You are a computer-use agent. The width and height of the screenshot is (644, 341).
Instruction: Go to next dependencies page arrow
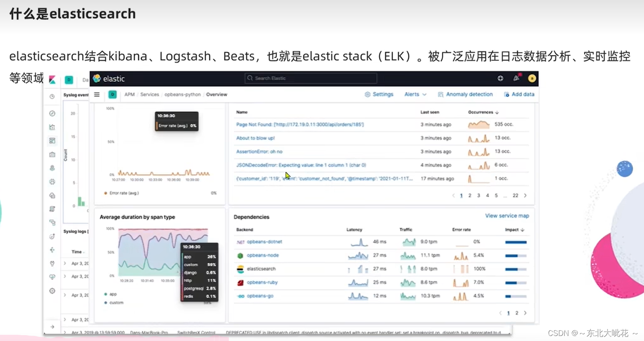[525, 313]
